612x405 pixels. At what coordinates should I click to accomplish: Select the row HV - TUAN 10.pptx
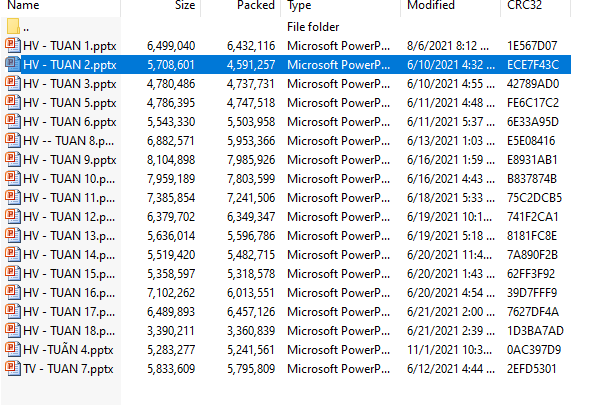pos(72,178)
